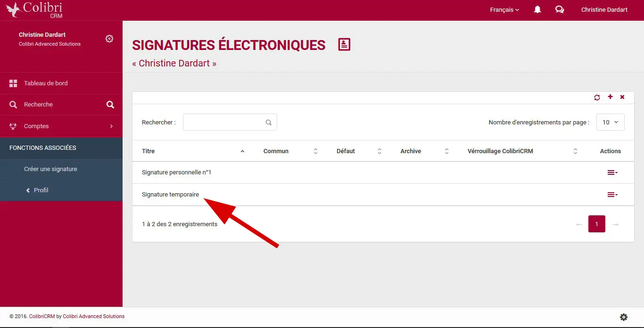The width and height of the screenshot is (644, 328).
Task: Click the signature card icon beside the title
Action: tap(345, 45)
